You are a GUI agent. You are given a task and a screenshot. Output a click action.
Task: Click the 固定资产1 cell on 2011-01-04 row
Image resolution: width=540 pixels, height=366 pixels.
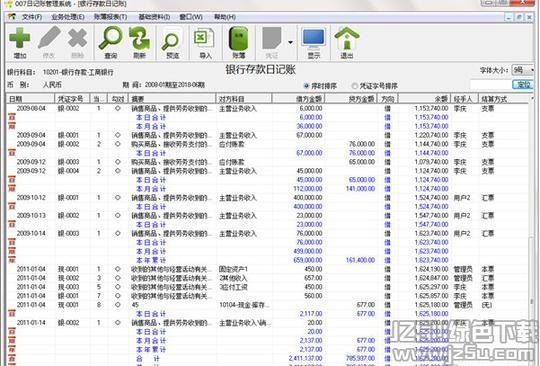coord(233,269)
